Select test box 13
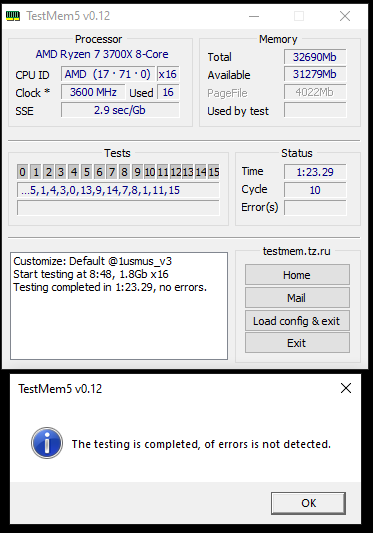 tap(188, 172)
